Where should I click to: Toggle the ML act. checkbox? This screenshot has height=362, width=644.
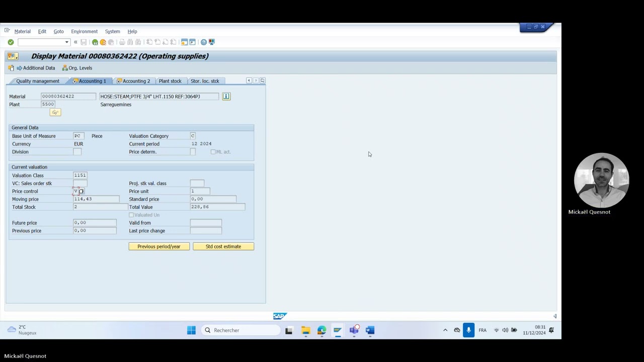[x=213, y=152]
